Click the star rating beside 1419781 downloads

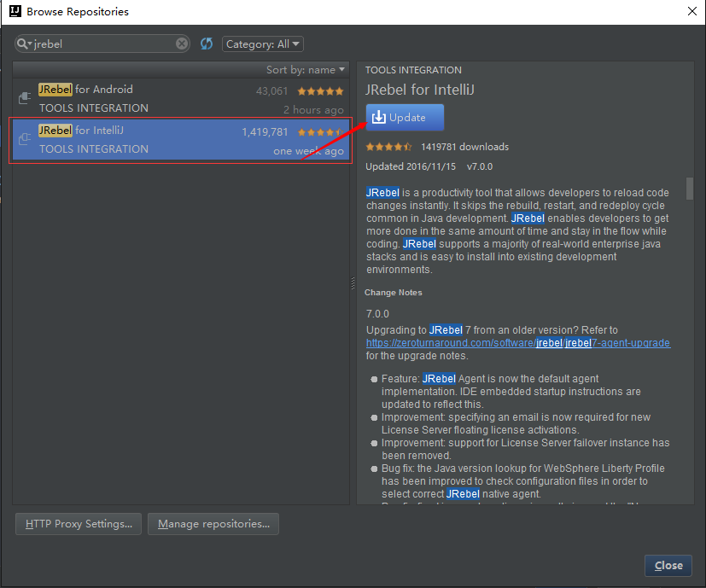tap(388, 147)
